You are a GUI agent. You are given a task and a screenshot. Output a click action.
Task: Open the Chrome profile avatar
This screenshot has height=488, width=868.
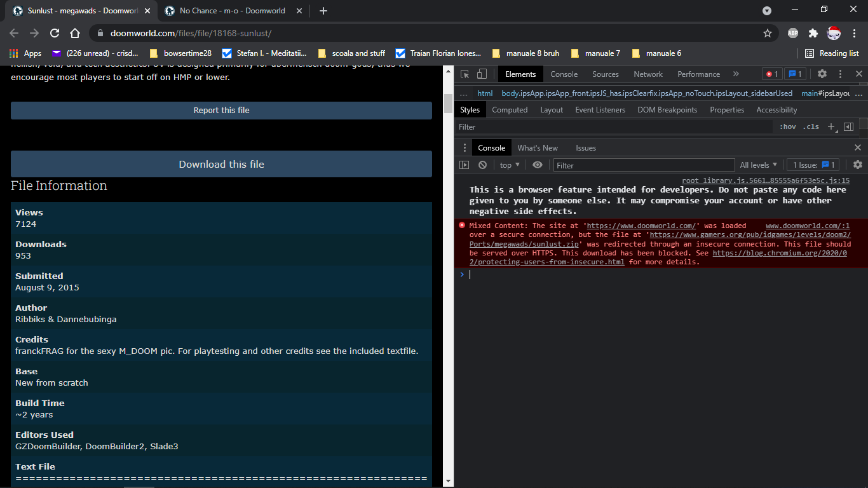pyautogui.click(x=833, y=33)
